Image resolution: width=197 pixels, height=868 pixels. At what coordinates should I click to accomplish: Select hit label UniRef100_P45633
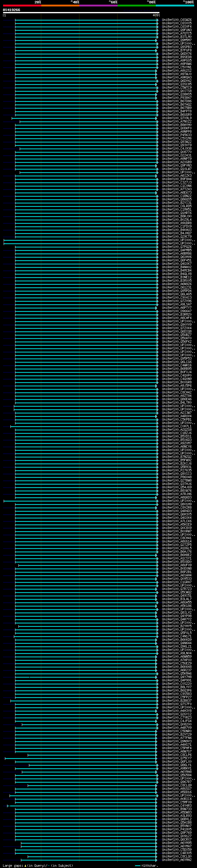coord(177,135)
